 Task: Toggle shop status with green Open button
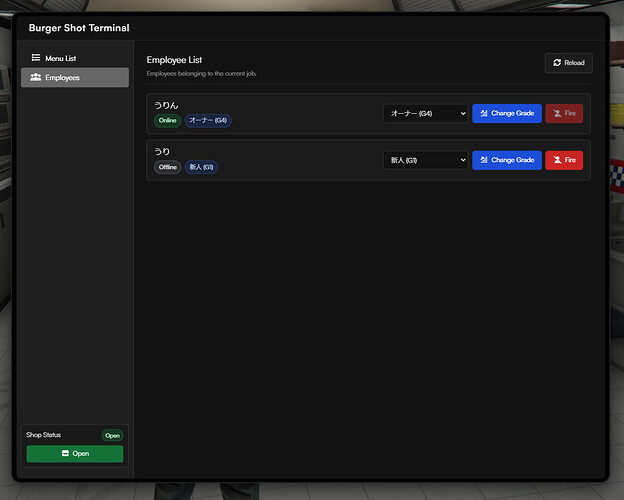point(75,454)
